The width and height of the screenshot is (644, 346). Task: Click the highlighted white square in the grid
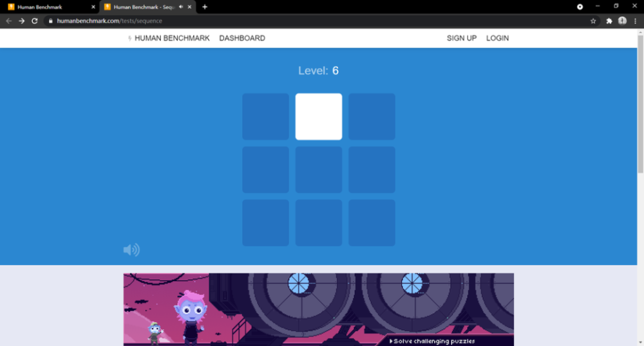coord(318,116)
